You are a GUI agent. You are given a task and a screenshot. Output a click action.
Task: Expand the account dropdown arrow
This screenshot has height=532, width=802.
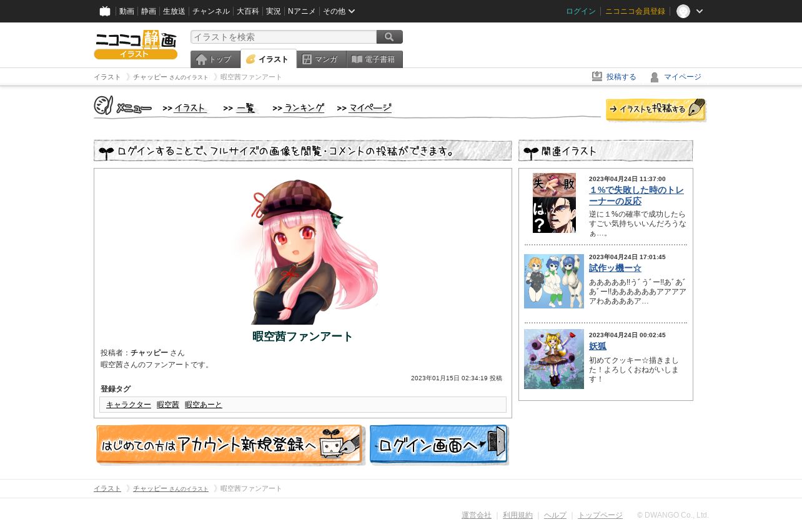click(x=700, y=11)
